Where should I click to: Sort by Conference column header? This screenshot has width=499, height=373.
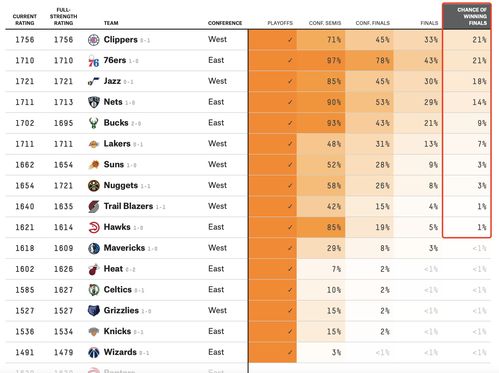225,23
